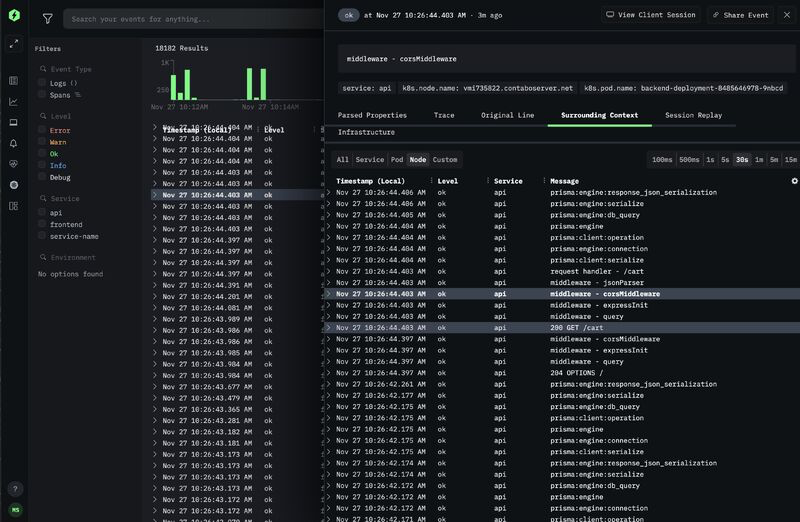Click the search icon beside Environment
Viewport: 800px width, 522px height.
[x=43, y=257]
